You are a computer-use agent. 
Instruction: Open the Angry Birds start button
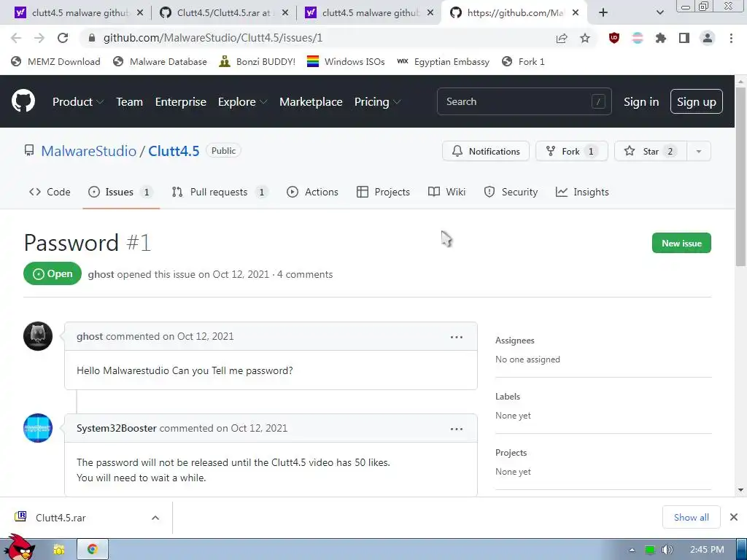pyautogui.click(x=20, y=548)
